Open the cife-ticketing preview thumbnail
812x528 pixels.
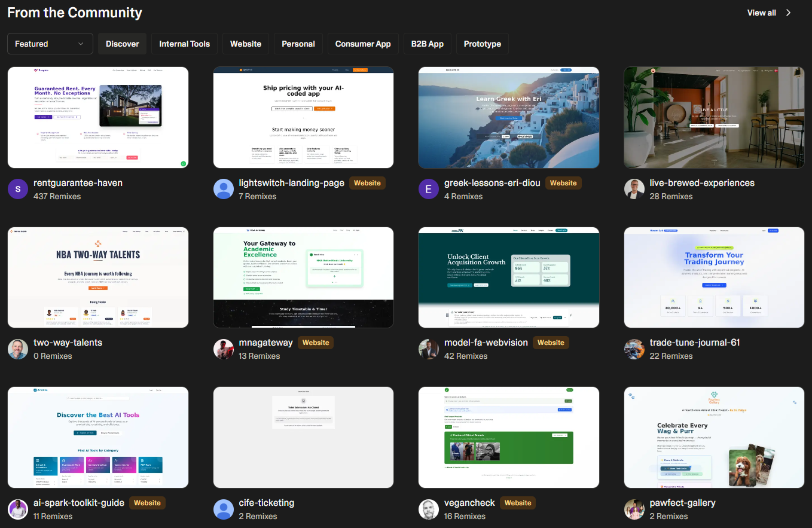point(303,438)
